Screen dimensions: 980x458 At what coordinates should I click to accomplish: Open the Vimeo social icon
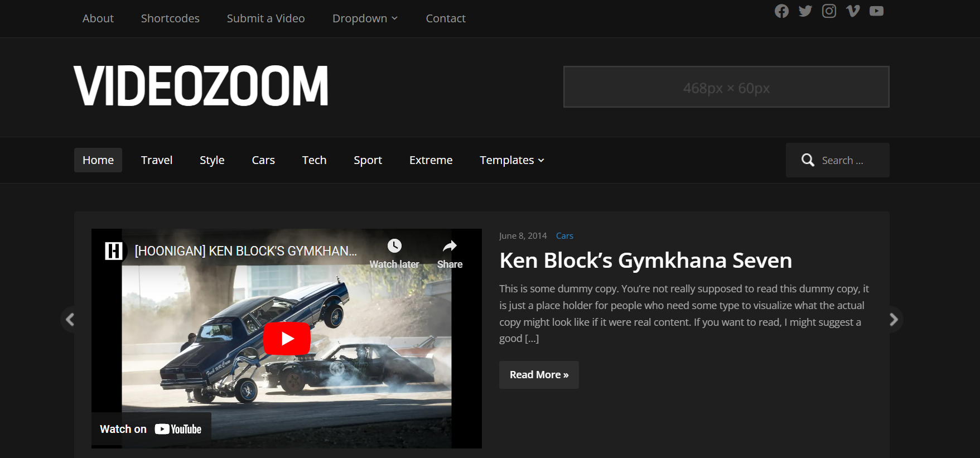(853, 11)
